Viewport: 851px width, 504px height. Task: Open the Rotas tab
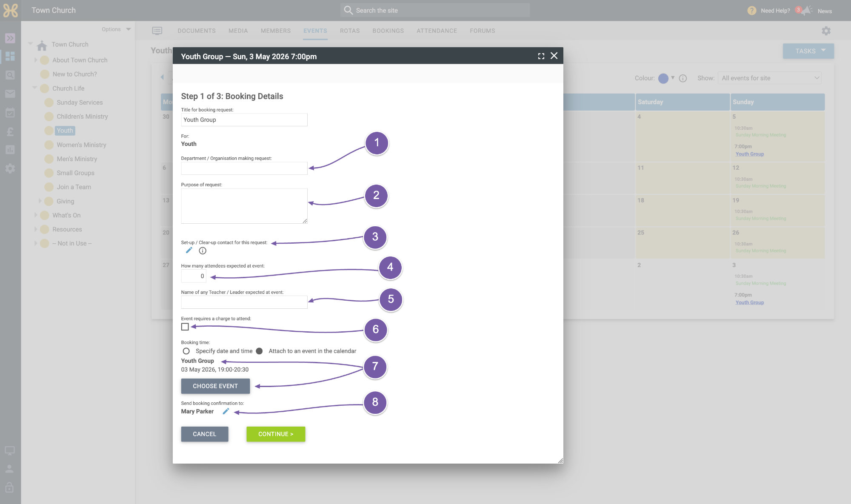350,31
